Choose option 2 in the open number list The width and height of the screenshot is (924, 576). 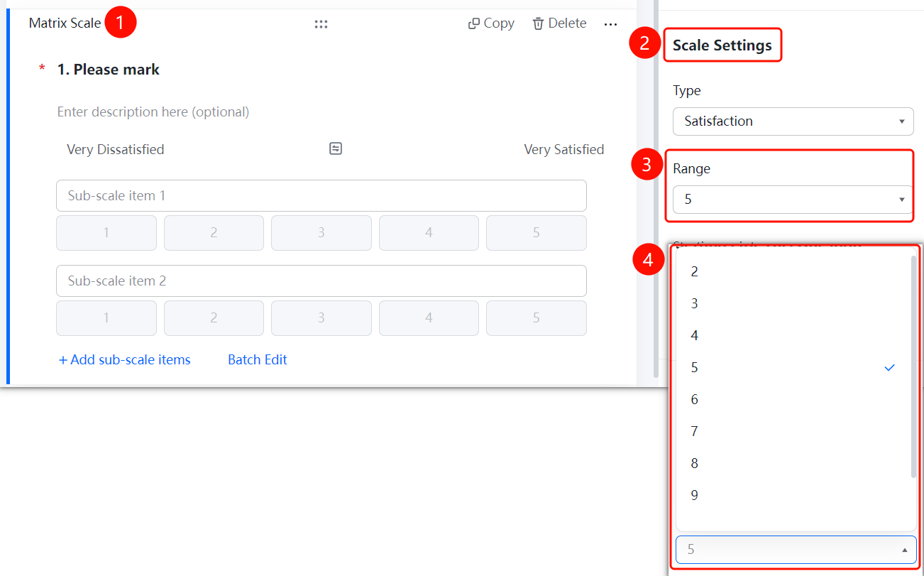pyautogui.click(x=792, y=271)
